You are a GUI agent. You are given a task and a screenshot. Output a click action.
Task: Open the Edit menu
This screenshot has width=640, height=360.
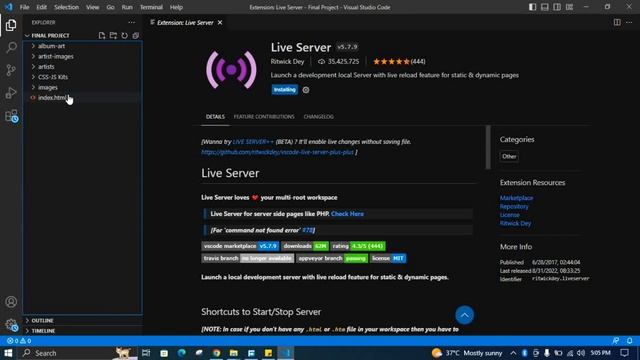click(41, 7)
